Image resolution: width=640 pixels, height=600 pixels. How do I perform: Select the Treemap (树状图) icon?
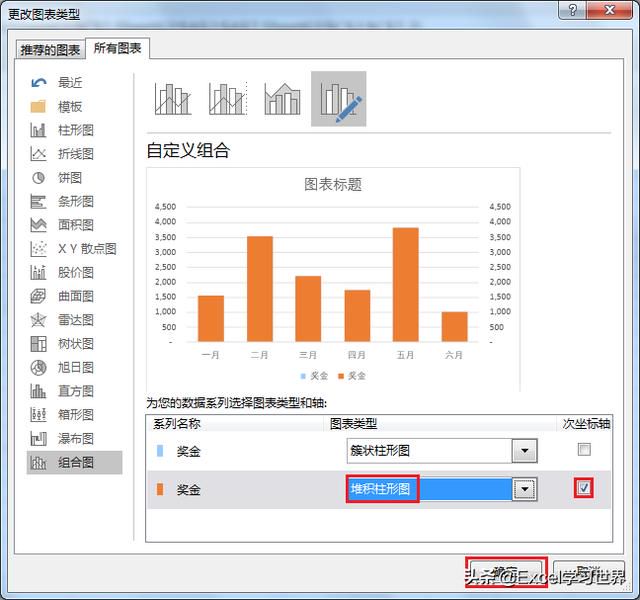[x=38, y=344]
